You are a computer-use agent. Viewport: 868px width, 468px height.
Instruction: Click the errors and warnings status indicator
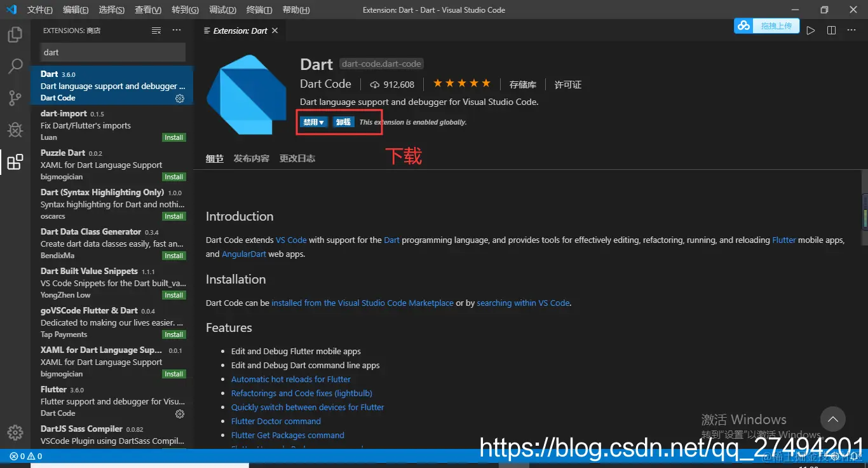(25, 456)
